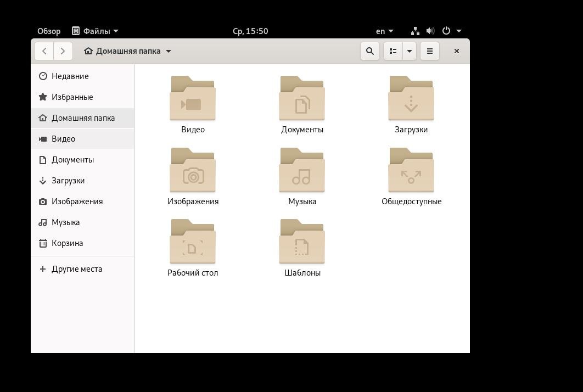Open the Загрузки folder icon
The image size is (583, 392).
pos(411,98)
